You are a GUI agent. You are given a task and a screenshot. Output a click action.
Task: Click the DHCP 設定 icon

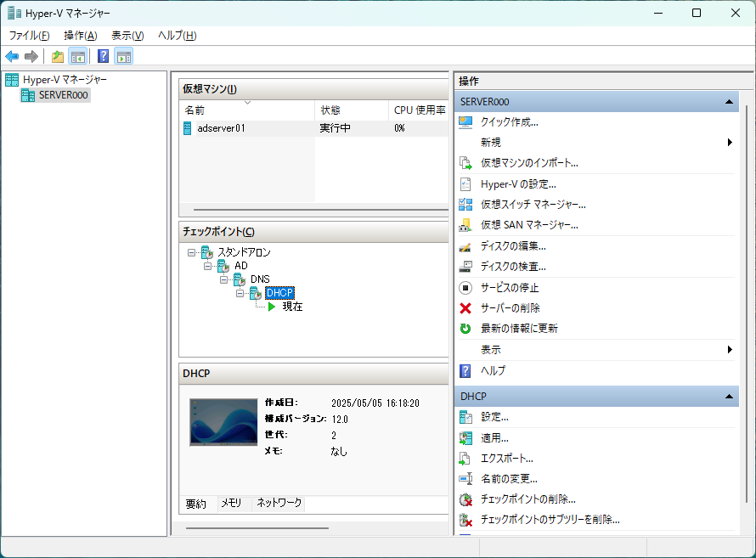pyautogui.click(x=465, y=417)
